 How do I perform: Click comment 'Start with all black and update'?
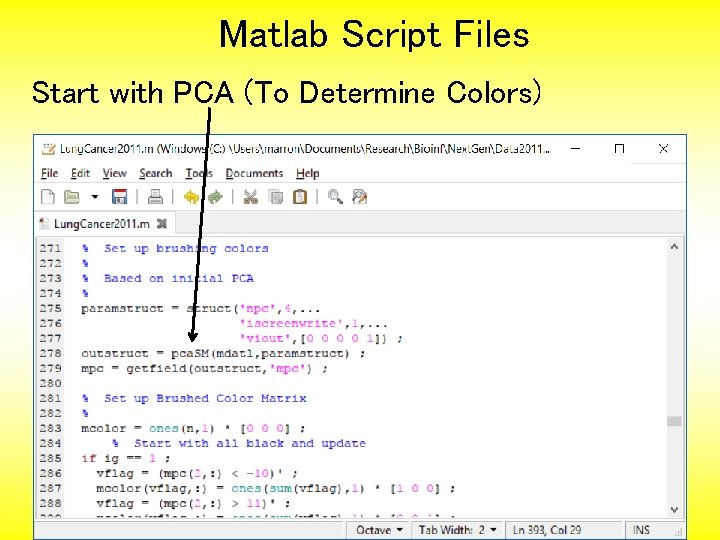coord(250,444)
